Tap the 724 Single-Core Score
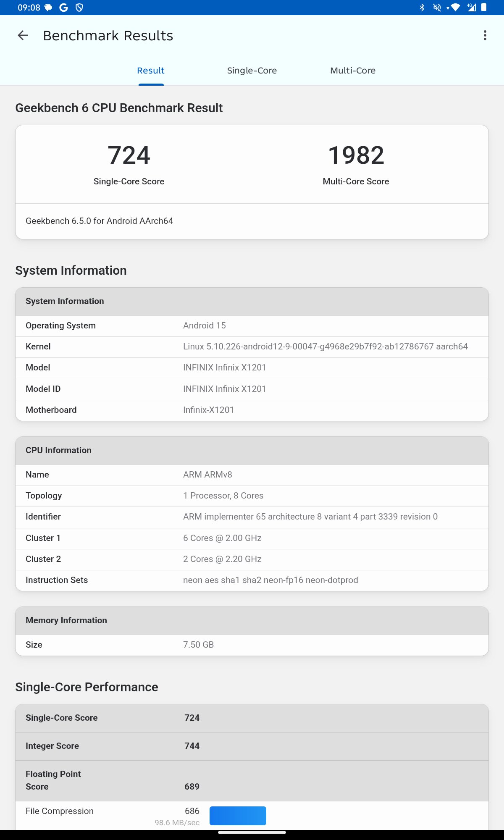Viewport: 504px width, 840px height. click(129, 155)
